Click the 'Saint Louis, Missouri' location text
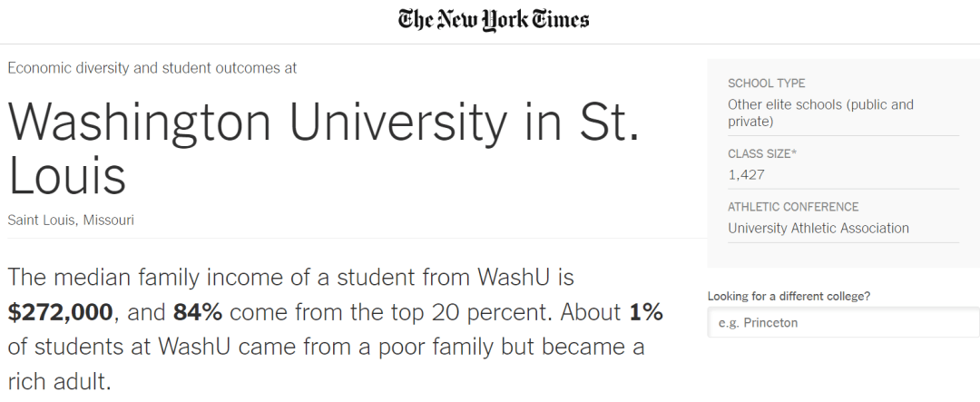This screenshot has height=402, width=980. 71,221
